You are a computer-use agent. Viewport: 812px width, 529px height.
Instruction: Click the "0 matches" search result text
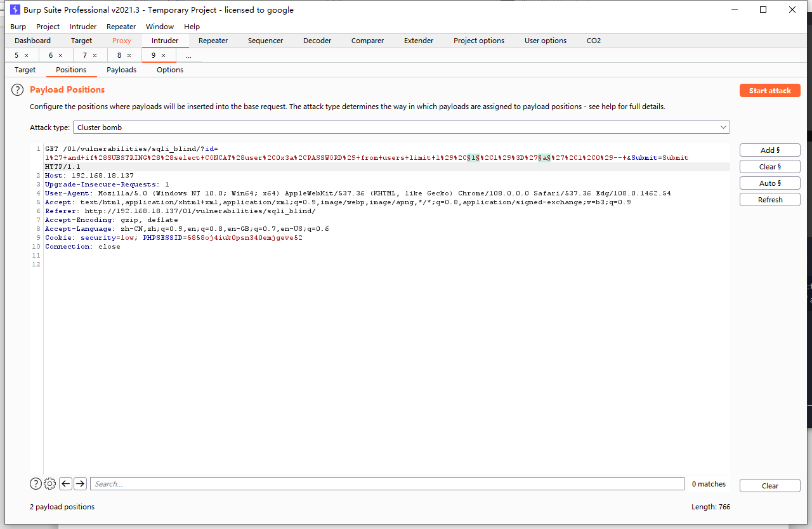[709, 484]
